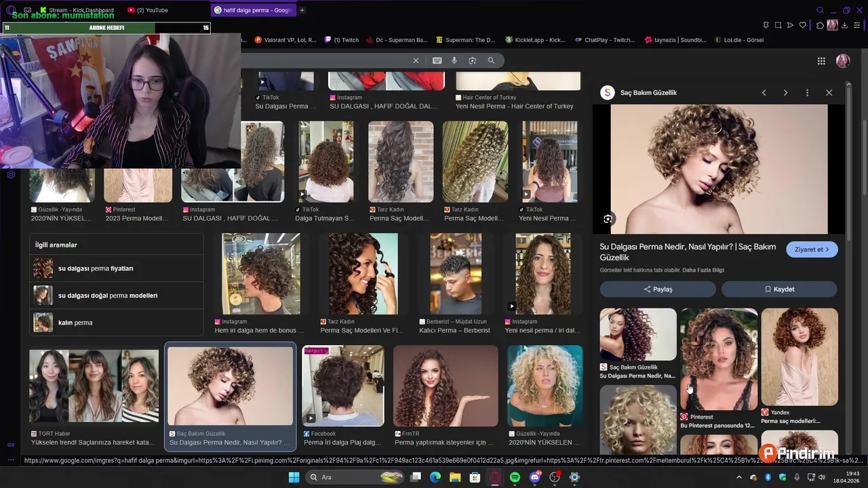
Task: Open the taskbar volume speaker icon
Action: tap(822, 477)
